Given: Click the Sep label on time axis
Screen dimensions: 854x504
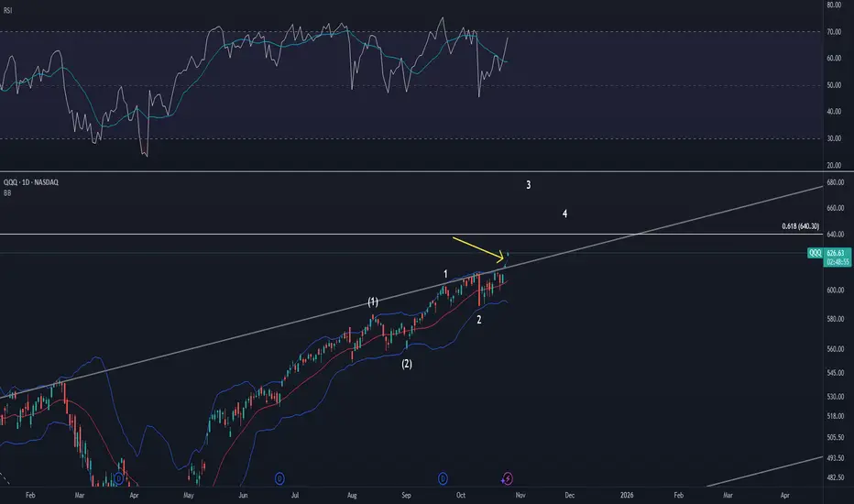Looking at the screenshot, I should pos(406,495).
